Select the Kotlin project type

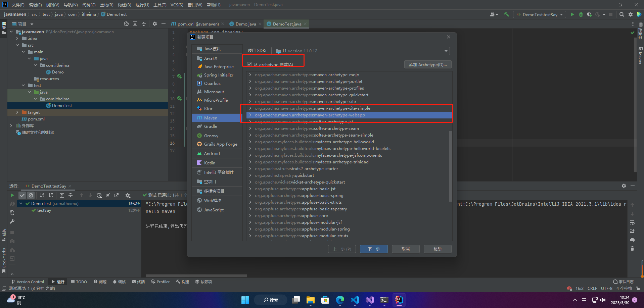(x=217, y=163)
